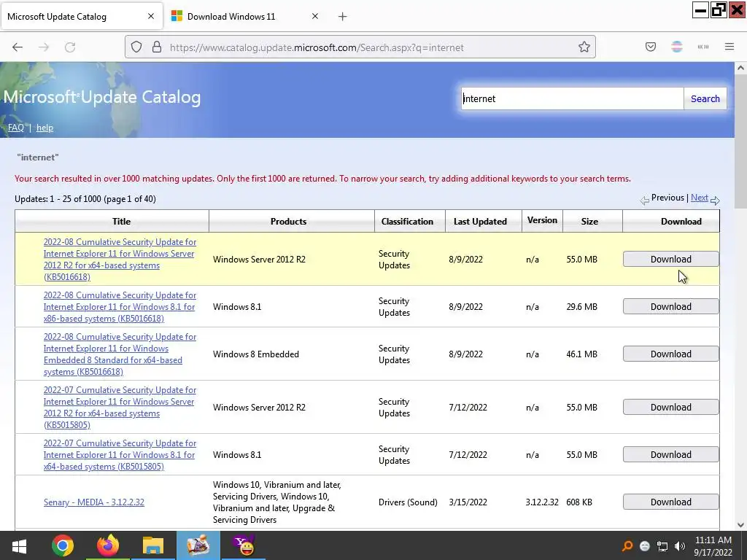747x560 pixels.
Task: Click the 3.12.2.32 version cell
Action: tap(542, 502)
